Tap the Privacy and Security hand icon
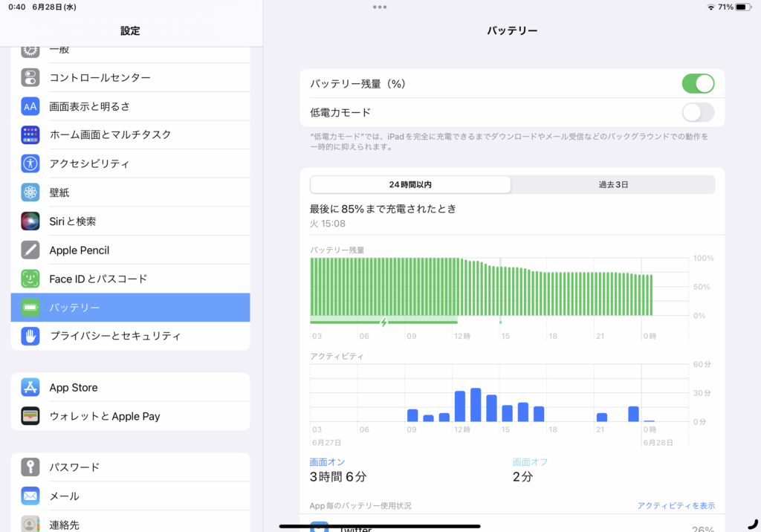Viewport: 761px width, 532px height. pyautogui.click(x=30, y=336)
